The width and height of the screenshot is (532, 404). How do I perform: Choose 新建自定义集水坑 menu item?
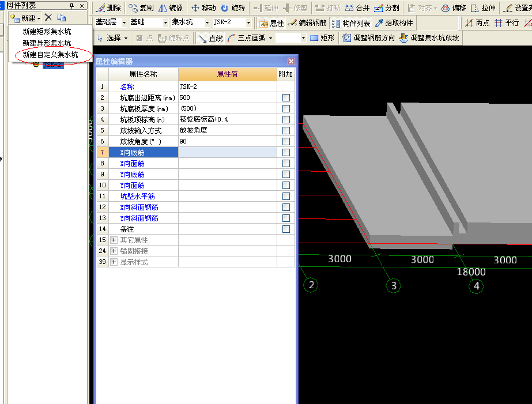point(50,55)
